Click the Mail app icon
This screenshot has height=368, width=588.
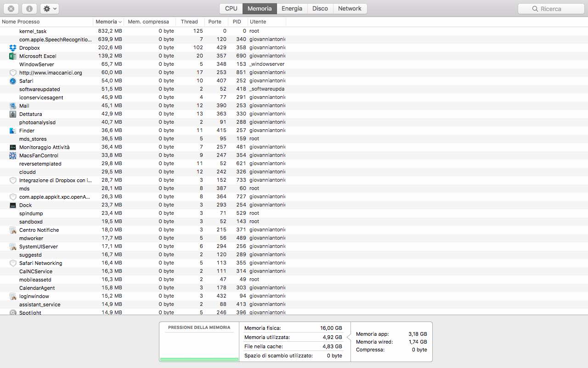pos(13,106)
